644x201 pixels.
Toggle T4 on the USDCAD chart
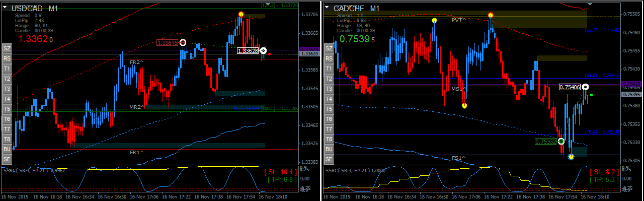(x=7, y=99)
